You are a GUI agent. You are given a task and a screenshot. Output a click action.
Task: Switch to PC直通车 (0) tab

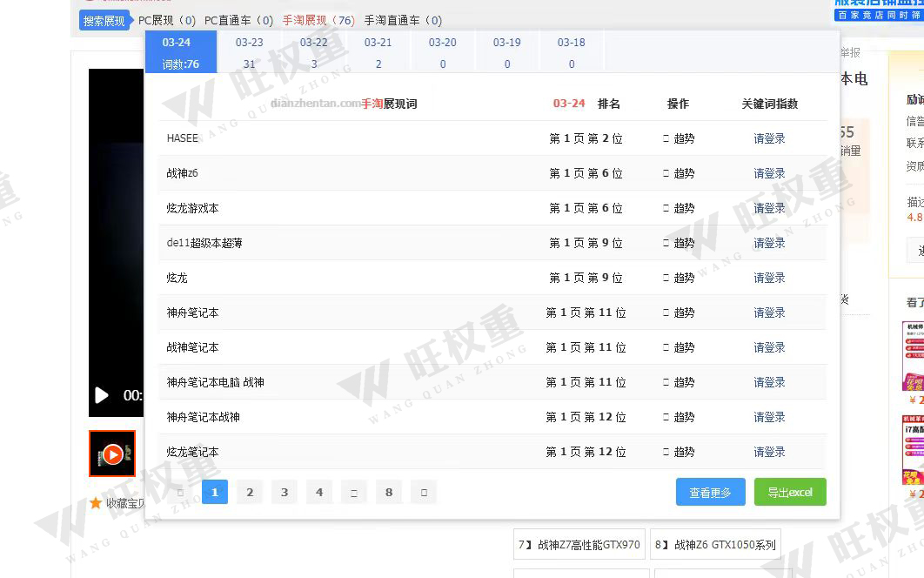[238, 21]
